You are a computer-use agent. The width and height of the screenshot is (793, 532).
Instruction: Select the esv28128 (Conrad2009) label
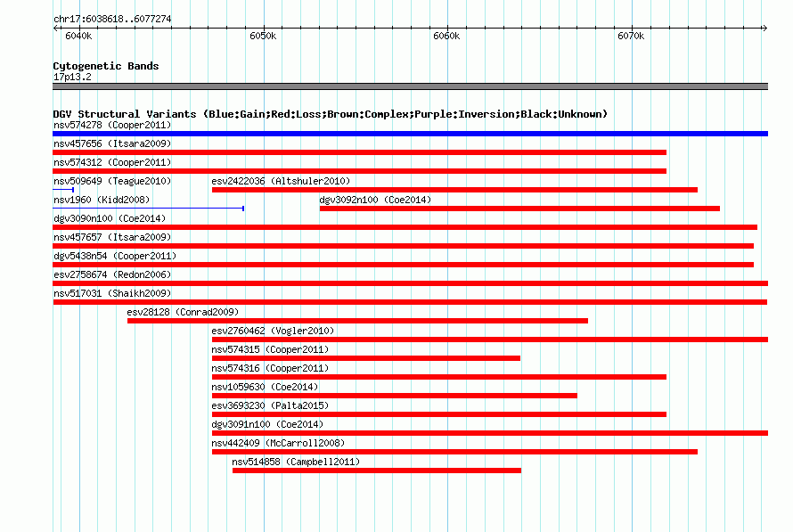pos(183,312)
